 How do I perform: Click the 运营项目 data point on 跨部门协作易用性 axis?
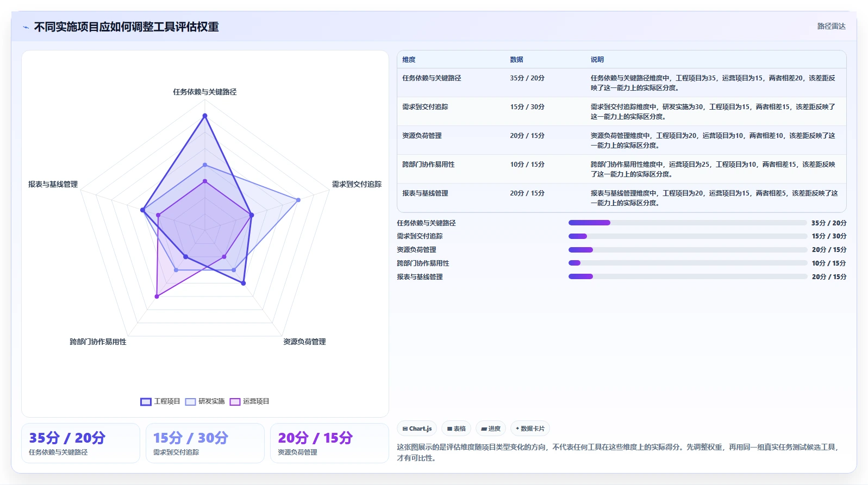(x=157, y=297)
